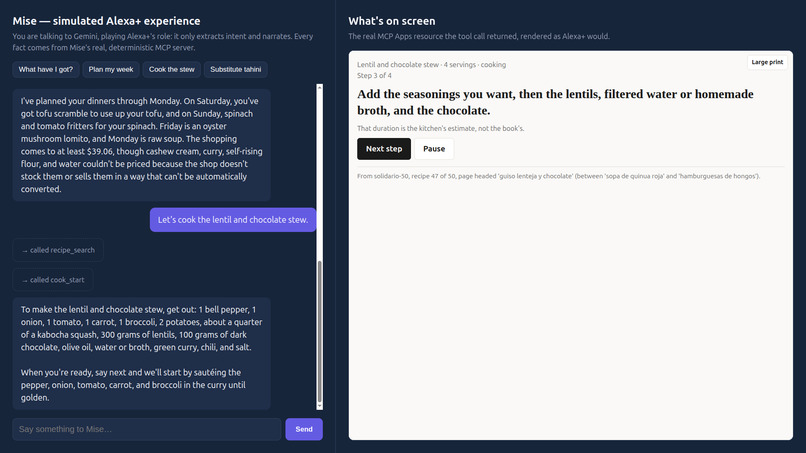Screen dimensions: 806x453
Task: Click the 'What's on screen' heading
Action: [392, 21]
